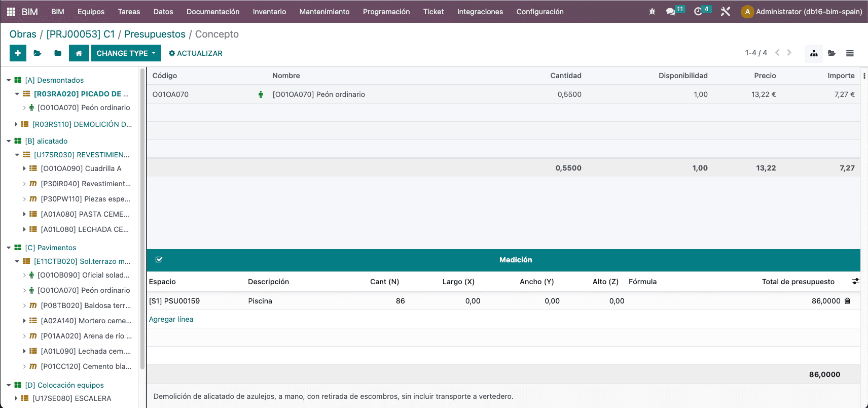This screenshot has height=408, width=868.
Task: Collapse the [A] Desmontados chapter
Action: coord(9,80)
